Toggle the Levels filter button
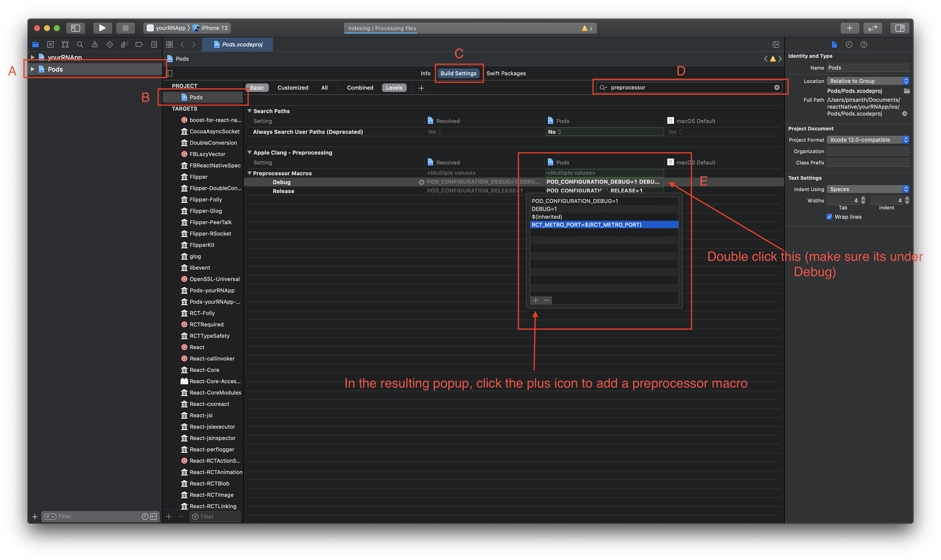This screenshot has width=941, height=560. click(394, 88)
